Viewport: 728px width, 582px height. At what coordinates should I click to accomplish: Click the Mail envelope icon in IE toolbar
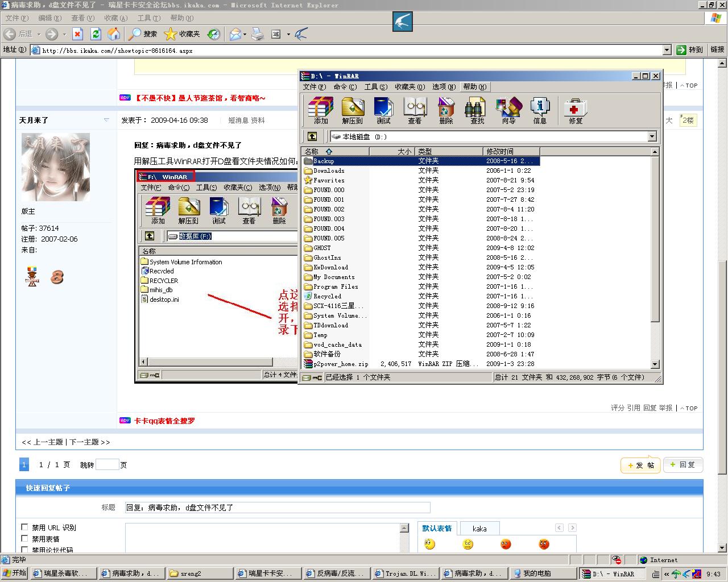coord(235,34)
